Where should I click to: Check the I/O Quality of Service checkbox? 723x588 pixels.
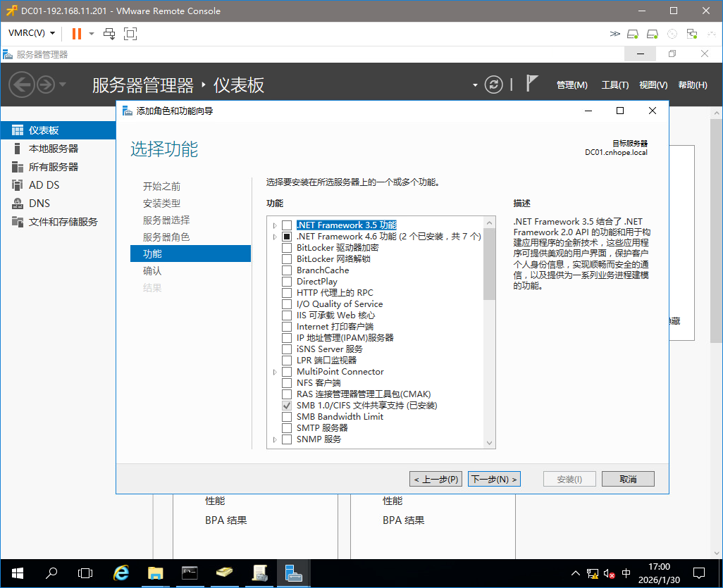(x=287, y=304)
